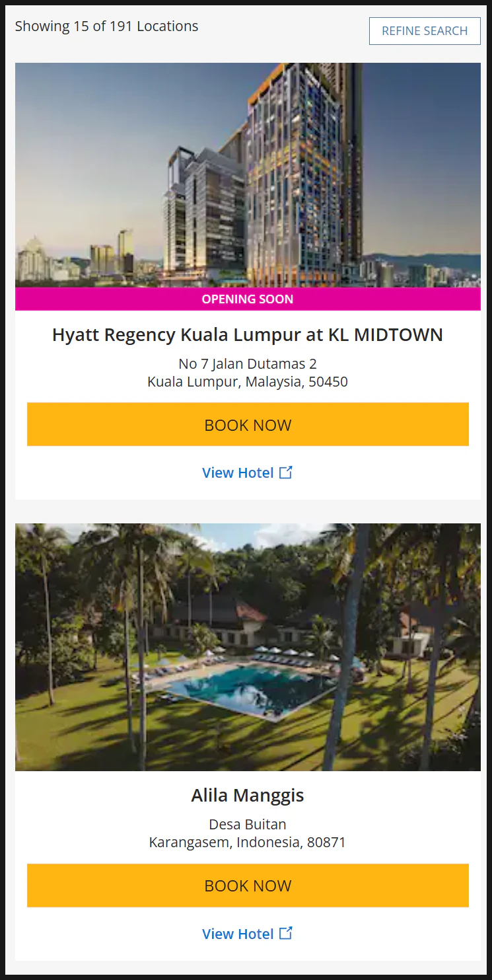Book the Hyatt Regency Kuala Lumpur hotel
Screen dimensions: 492x980
248,424
